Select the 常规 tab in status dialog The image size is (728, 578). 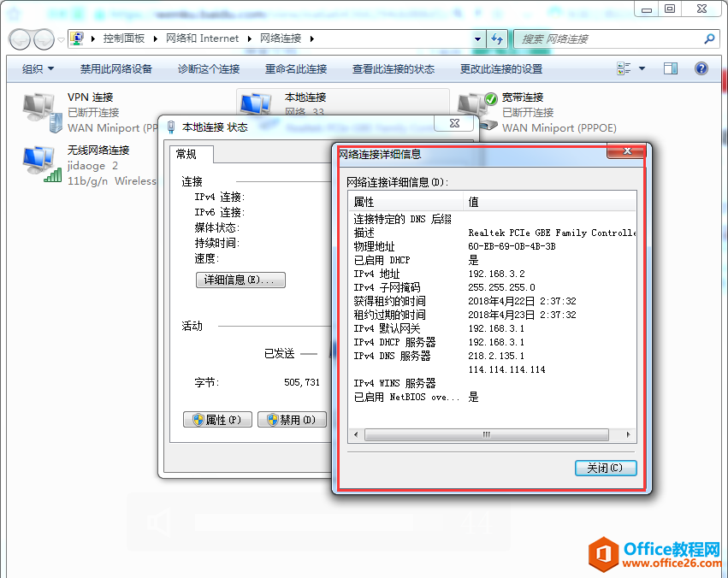click(x=192, y=154)
